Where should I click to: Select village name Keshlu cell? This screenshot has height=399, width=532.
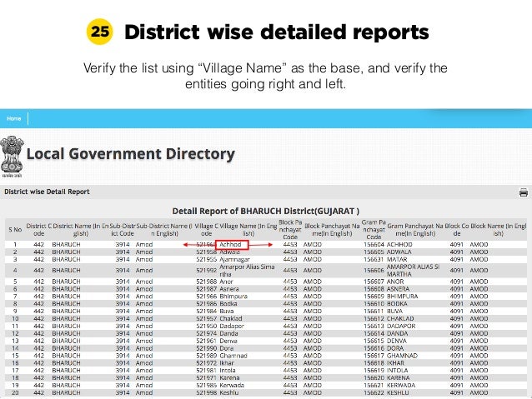tap(229, 393)
